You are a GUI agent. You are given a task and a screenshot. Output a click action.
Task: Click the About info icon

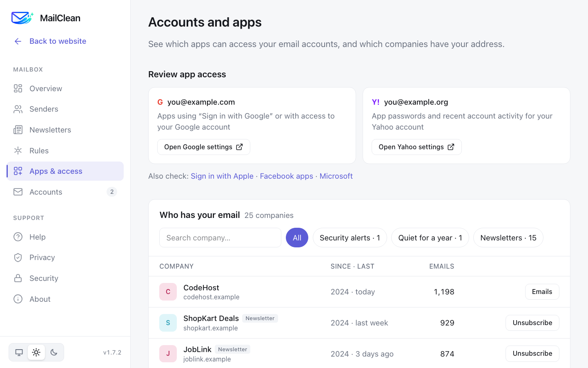18,299
